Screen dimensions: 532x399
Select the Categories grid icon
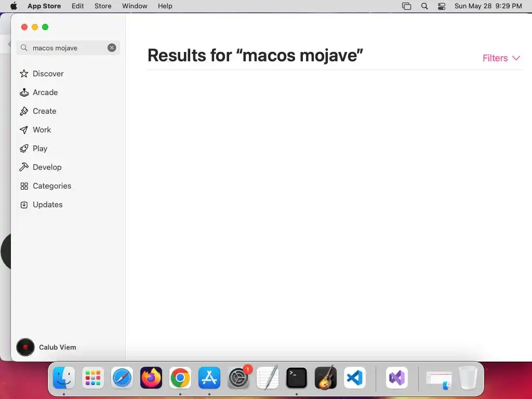(24, 186)
